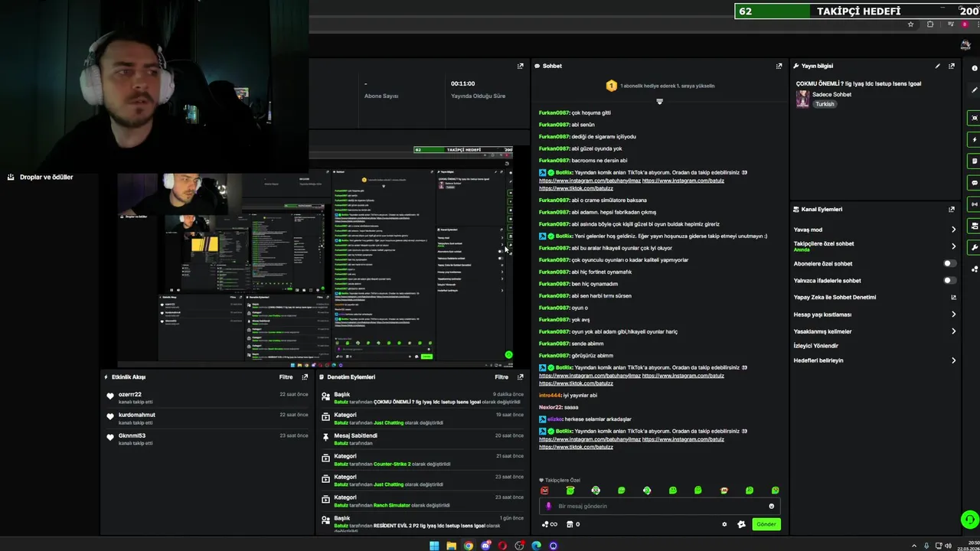
Task: Open İzleyici Yönlendir option
Action: [x=815, y=346]
